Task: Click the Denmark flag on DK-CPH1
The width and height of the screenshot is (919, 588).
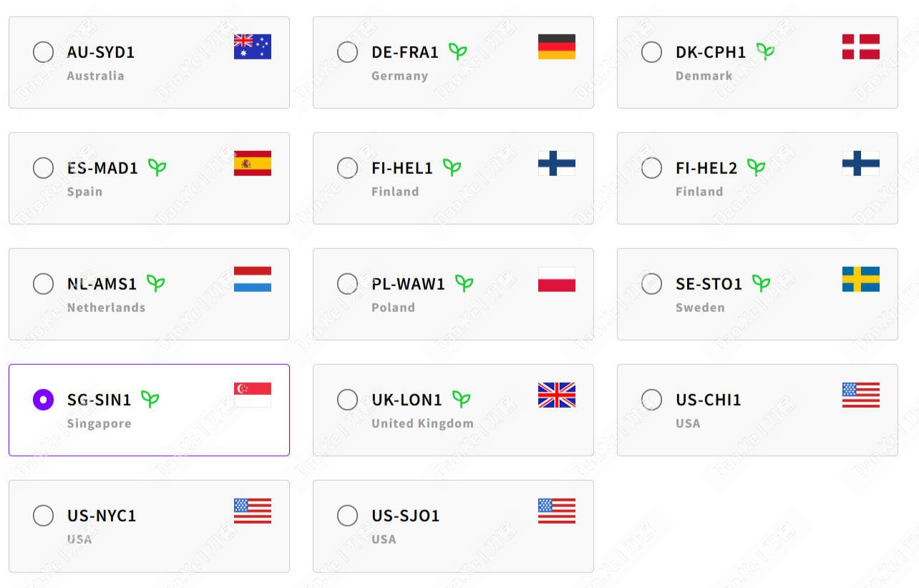Action: (x=860, y=46)
